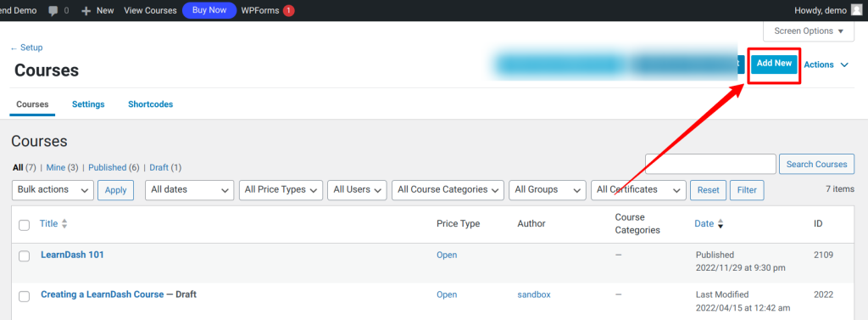
Task: Show All courses filter link
Action: [x=17, y=167]
